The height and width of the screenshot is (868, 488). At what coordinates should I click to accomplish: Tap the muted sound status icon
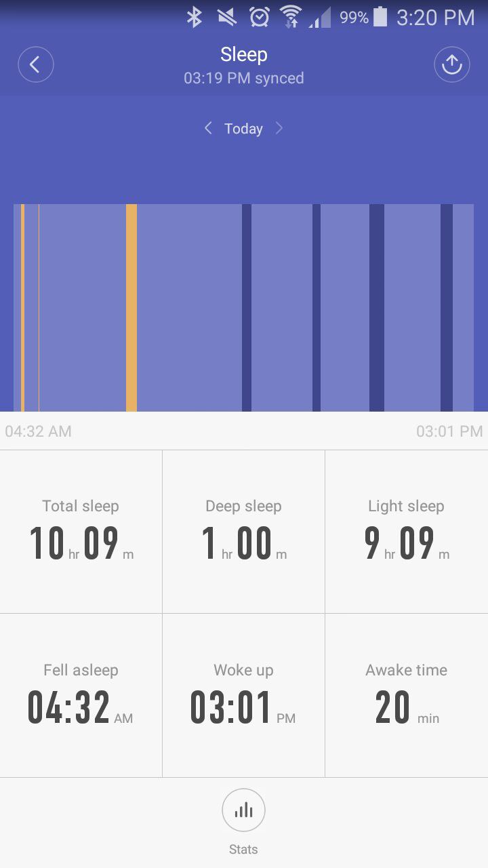click(226, 17)
